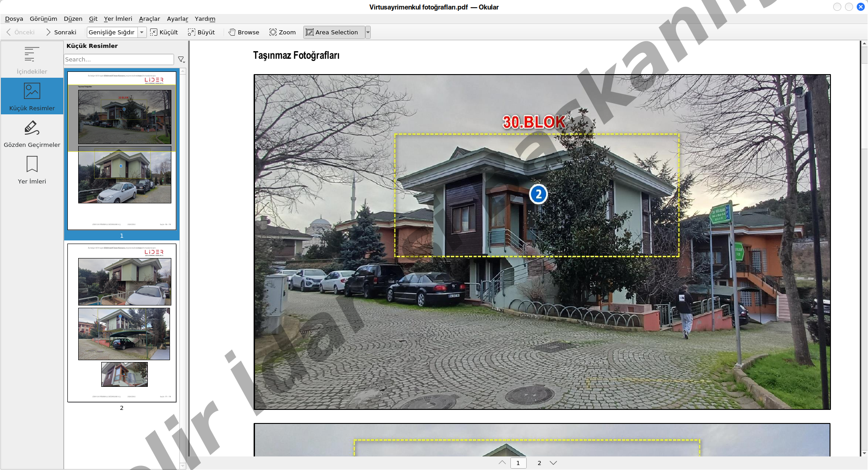Select the Browse hand tool

pyautogui.click(x=244, y=32)
